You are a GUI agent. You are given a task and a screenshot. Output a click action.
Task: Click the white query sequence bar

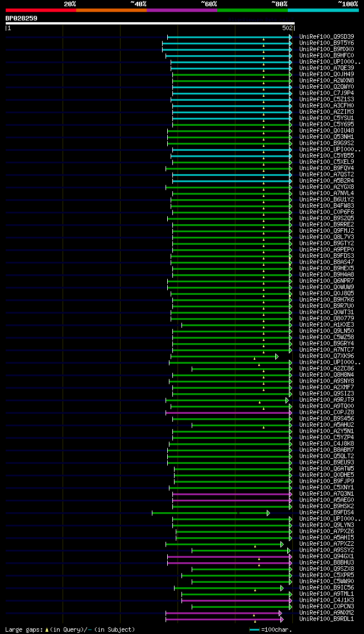pos(150,23)
